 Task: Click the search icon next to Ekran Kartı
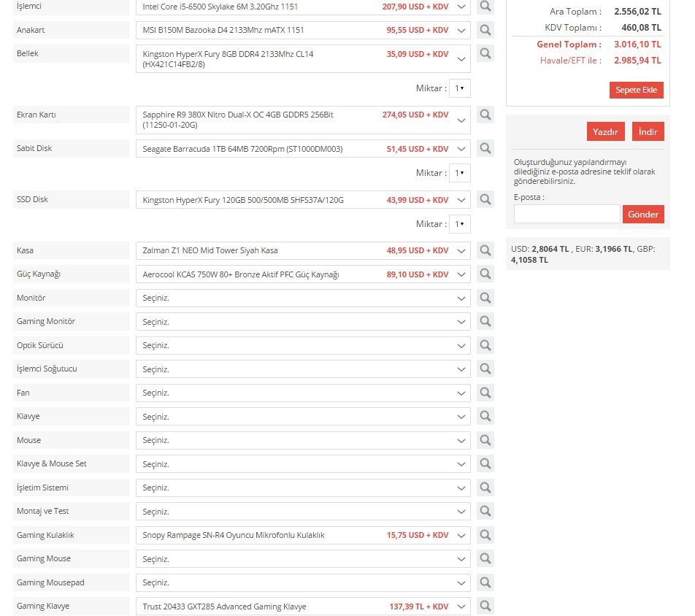(x=485, y=115)
